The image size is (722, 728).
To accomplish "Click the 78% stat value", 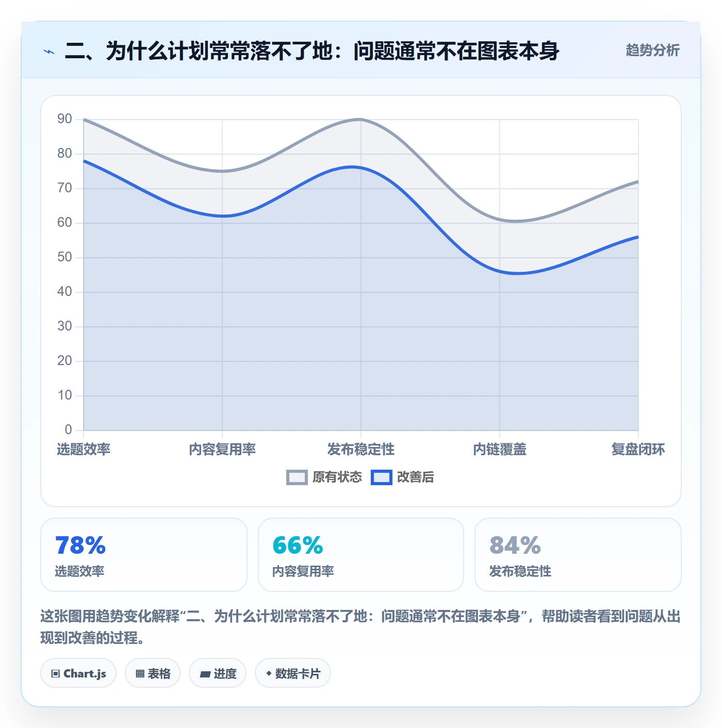I will pos(80,545).
